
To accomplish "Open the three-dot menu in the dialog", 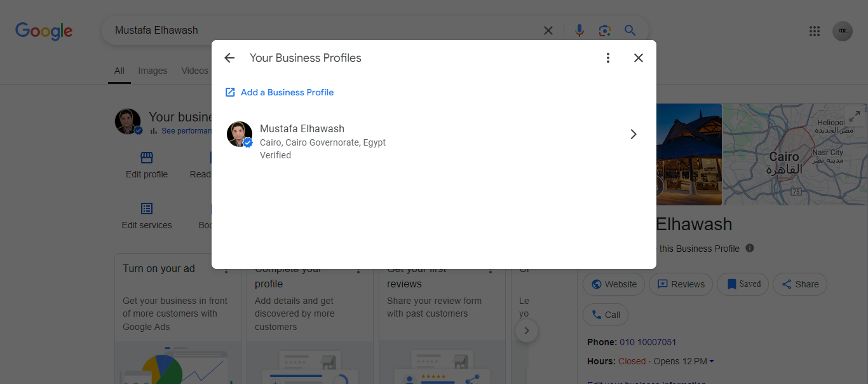I will tap(608, 58).
